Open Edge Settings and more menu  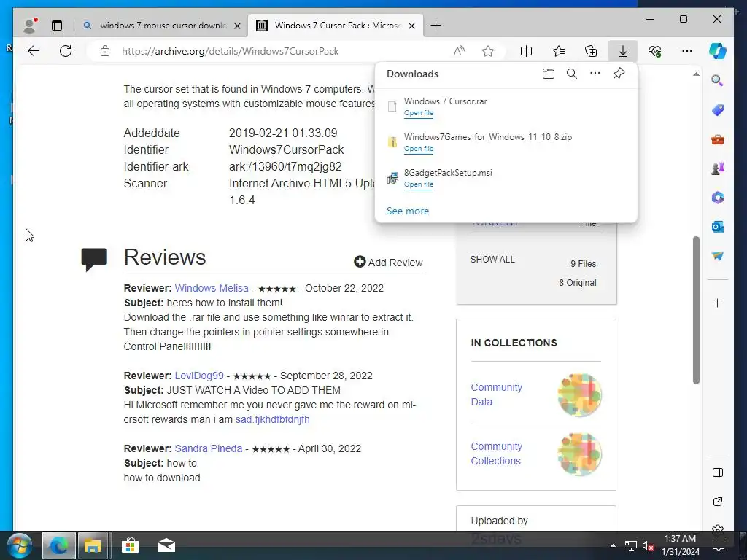click(687, 51)
